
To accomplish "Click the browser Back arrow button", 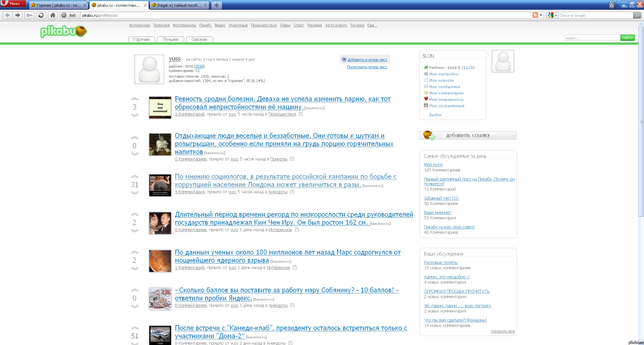I will [7, 15].
